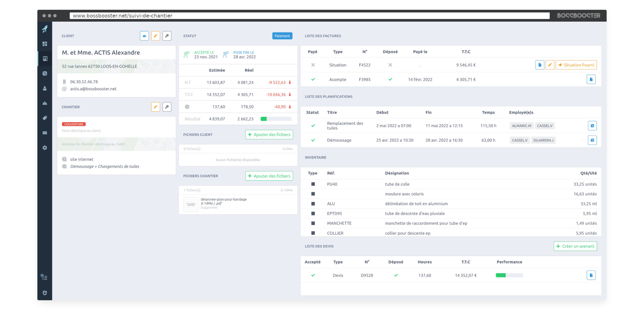Open the documents list icon in sidebar

(45, 73)
